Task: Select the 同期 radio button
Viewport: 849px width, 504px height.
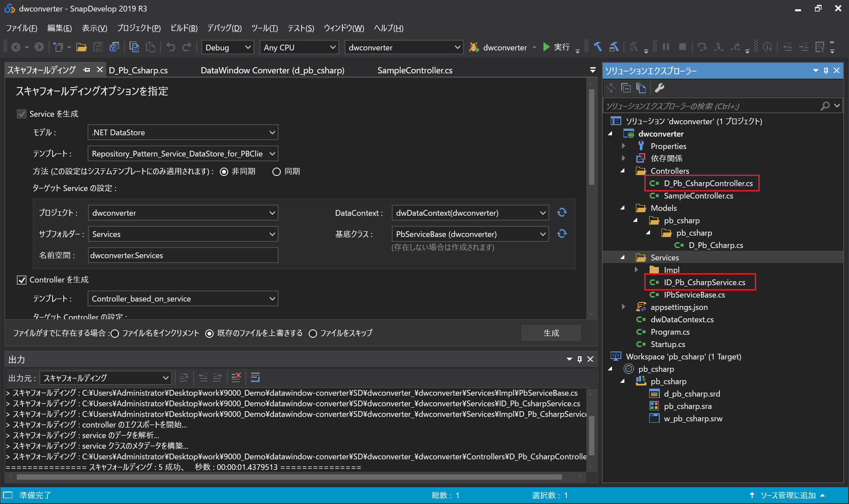Action: (x=277, y=172)
